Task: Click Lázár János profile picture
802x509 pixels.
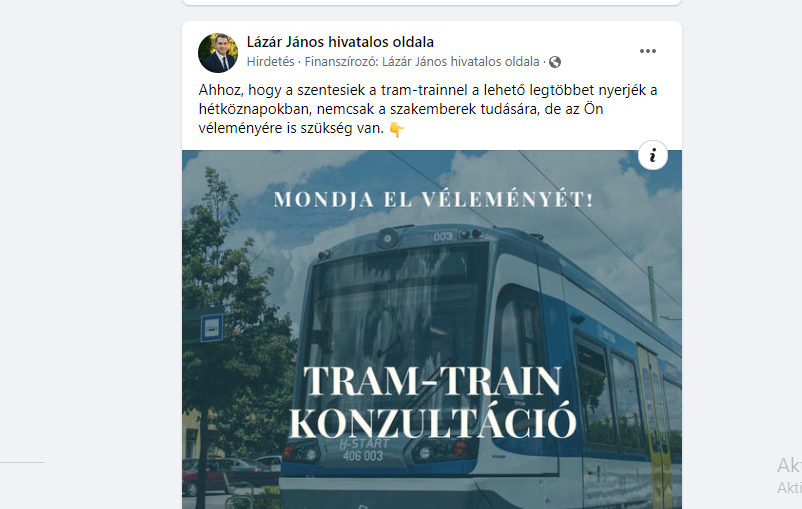Action: [218, 53]
